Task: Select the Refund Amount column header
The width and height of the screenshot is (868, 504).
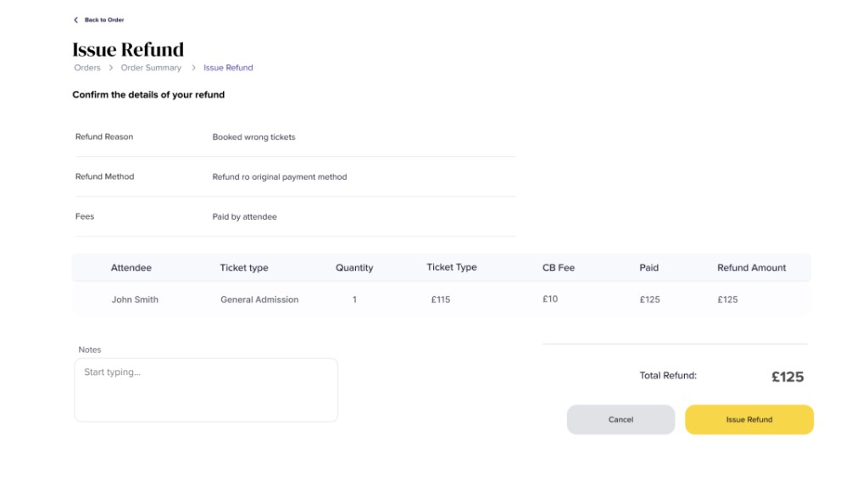Action: [751, 267]
